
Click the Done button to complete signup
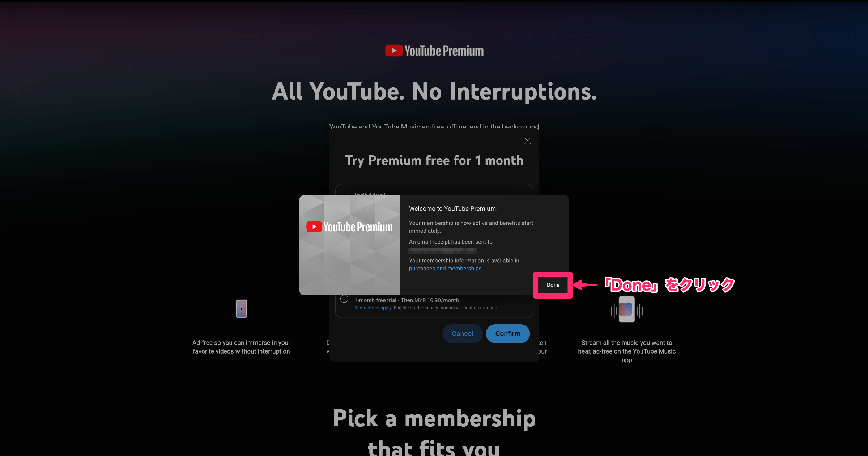click(x=553, y=285)
